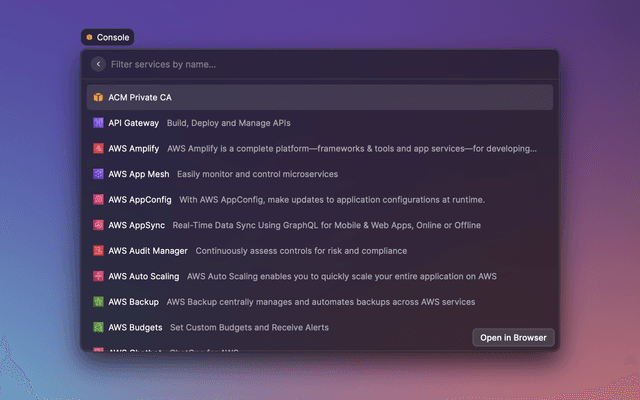The height and width of the screenshot is (400, 640).
Task: Click the purple API Gateway icon
Action: [x=98, y=123]
